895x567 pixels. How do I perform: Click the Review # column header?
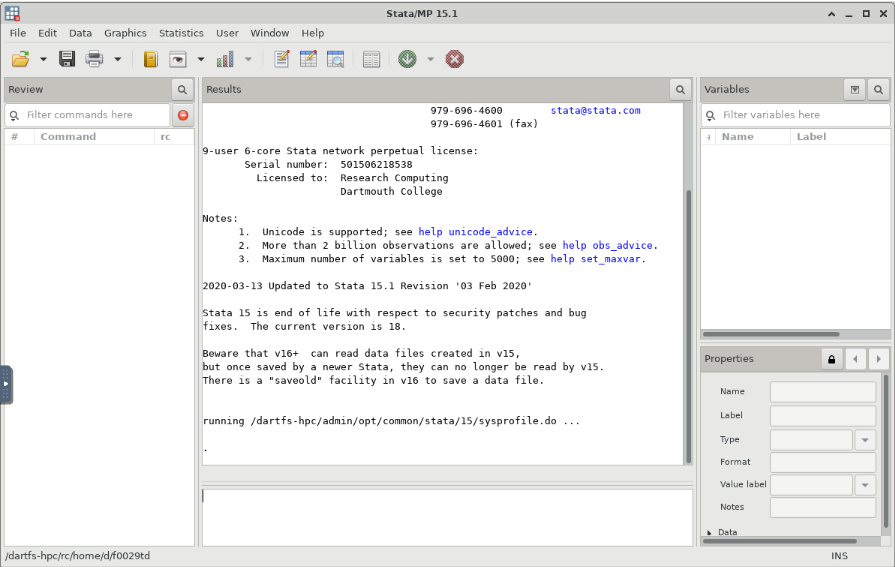coord(19,137)
